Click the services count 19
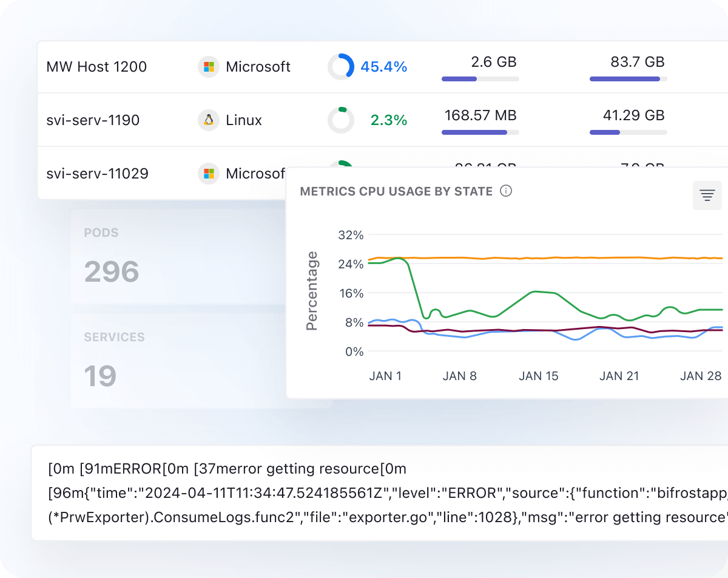 pos(100,376)
